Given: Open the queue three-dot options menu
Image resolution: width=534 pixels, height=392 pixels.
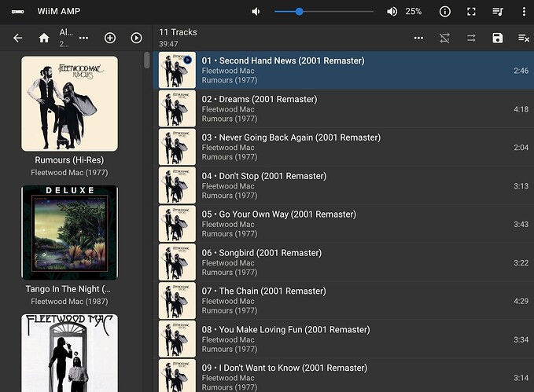Looking at the screenshot, I should click(418, 38).
